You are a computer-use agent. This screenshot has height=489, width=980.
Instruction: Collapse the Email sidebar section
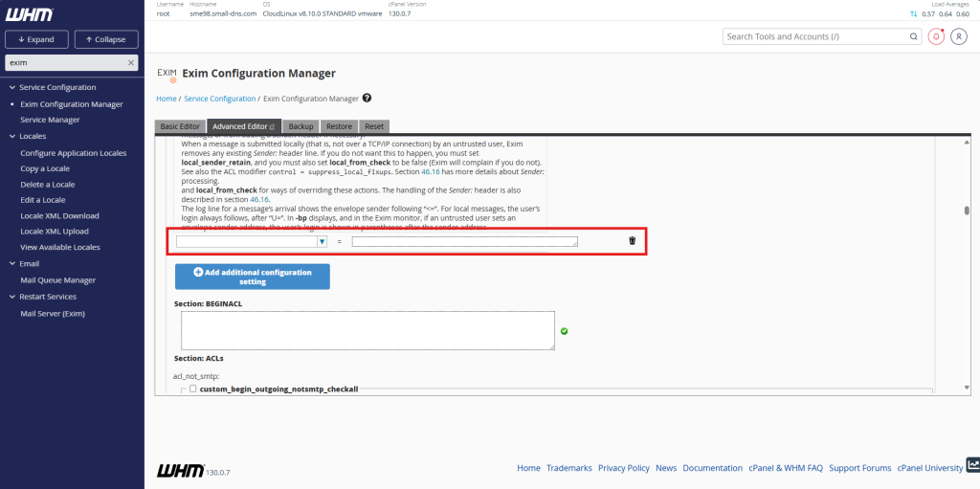(x=11, y=264)
